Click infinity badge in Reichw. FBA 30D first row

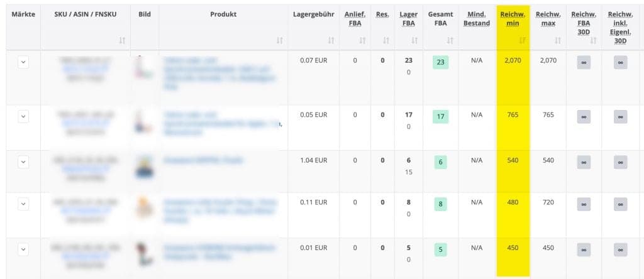coord(584,62)
